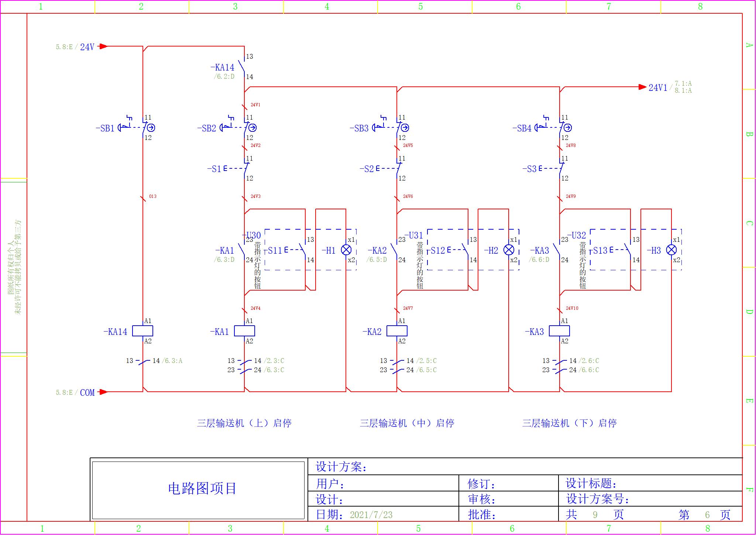This screenshot has height=535, width=756.
Task: Click the 2021/7/23 date field
Action: [371, 515]
